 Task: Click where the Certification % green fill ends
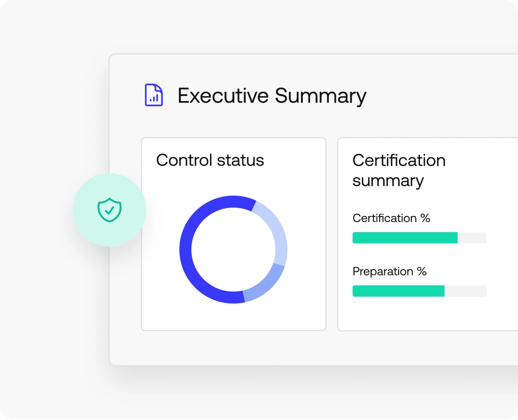(457, 238)
